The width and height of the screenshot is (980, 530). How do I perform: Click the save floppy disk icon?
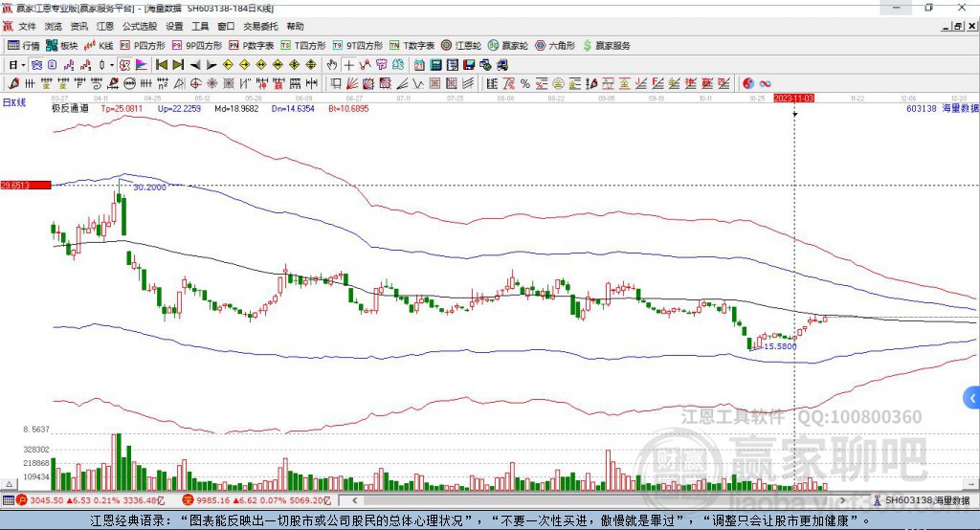(x=469, y=65)
